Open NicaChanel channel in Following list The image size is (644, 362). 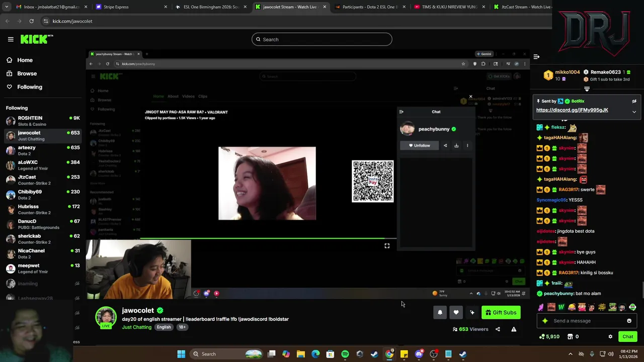43,253
